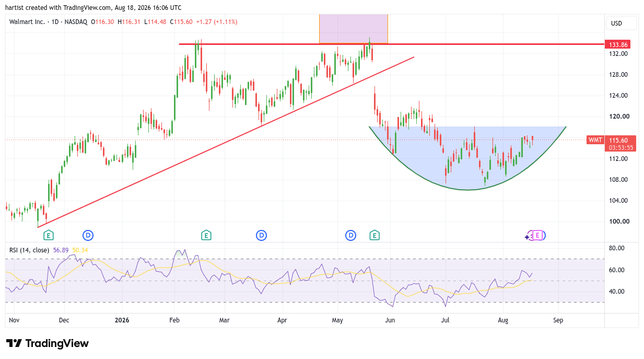Click the 124.00 price axis label
This screenshot has width=644, height=359.
(618, 96)
